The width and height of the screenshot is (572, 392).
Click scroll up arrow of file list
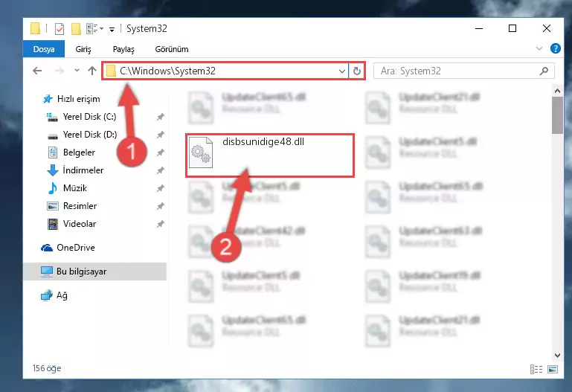click(x=557, y=91)
